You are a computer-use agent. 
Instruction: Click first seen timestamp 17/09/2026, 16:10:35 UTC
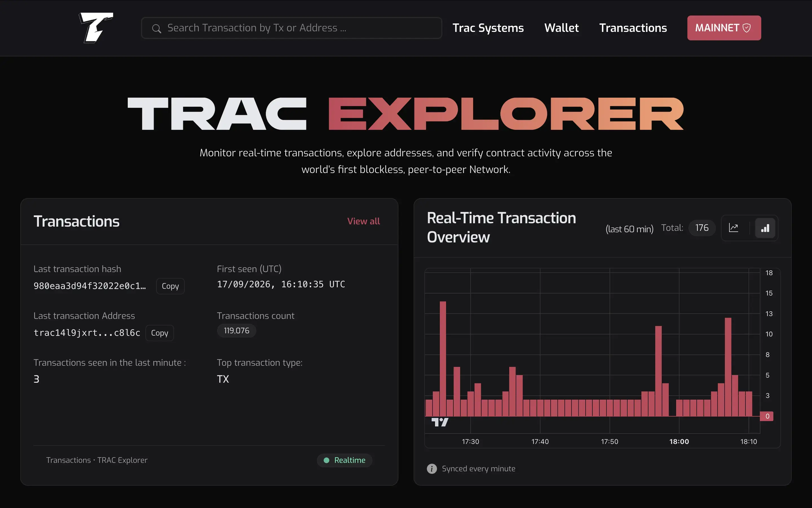click(281, 284)
